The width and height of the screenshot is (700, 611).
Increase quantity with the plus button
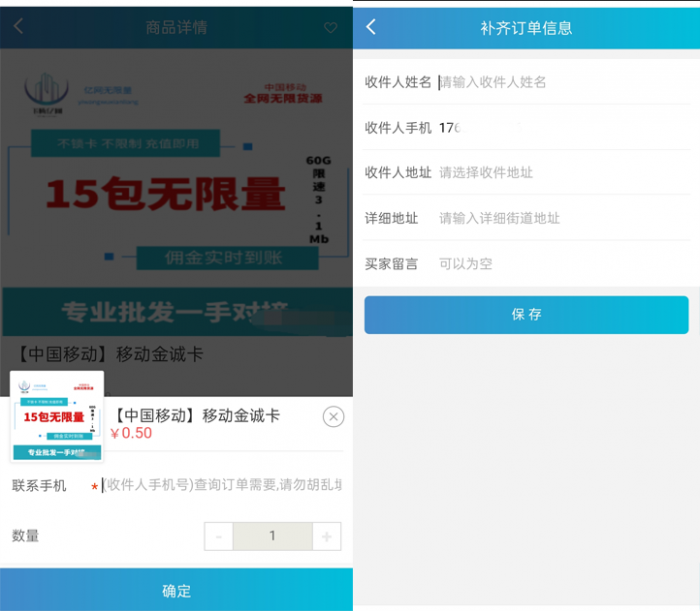click(326, 536)
